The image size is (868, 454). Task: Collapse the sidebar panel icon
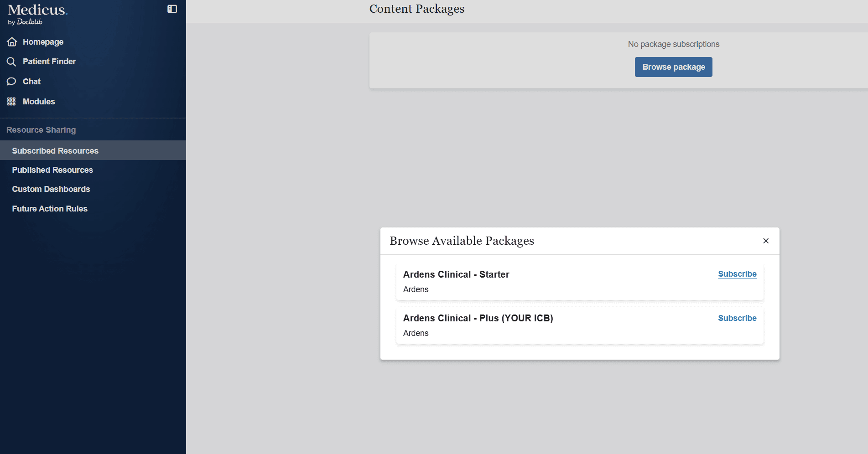(x=172, y=9)
